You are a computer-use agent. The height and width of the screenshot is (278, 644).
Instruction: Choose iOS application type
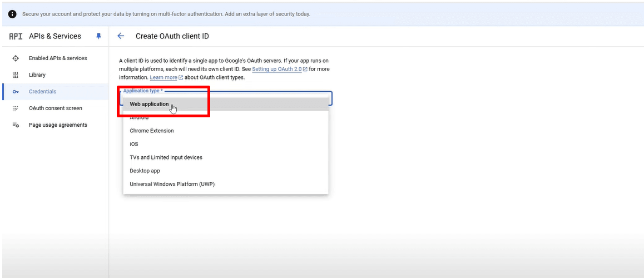(225, 144)
